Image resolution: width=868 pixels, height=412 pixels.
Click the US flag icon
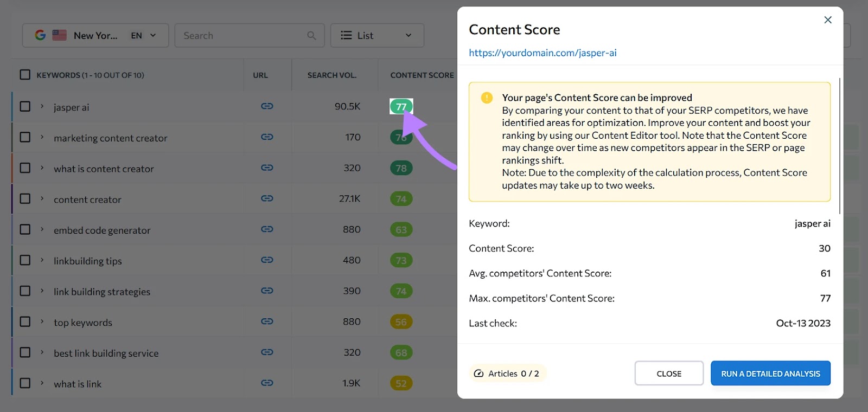coord(59,35)
